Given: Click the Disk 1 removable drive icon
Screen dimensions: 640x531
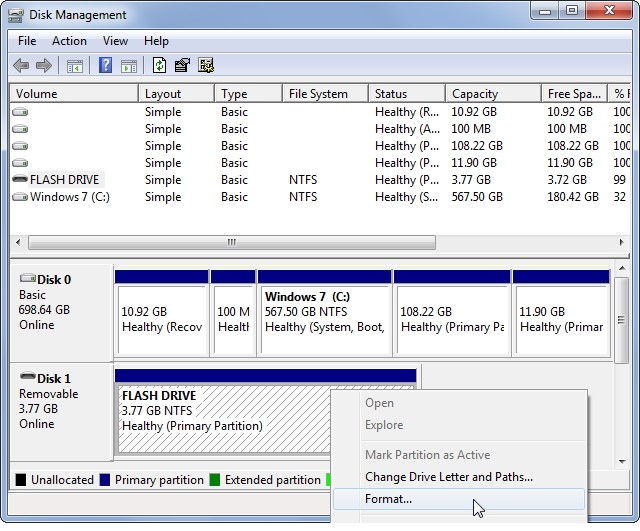Looking at the screenshot, I should click(27, 376).
